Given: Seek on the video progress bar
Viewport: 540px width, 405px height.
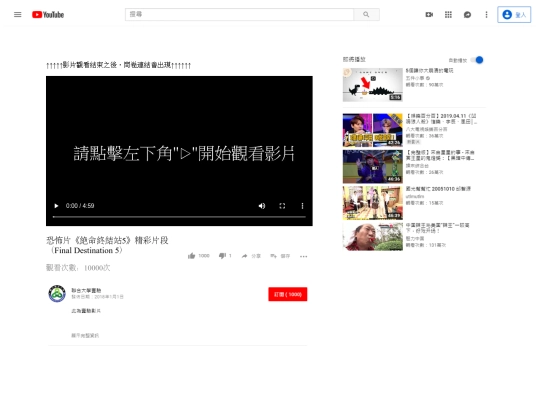Looking at the screenshot, I should point(179,217).
